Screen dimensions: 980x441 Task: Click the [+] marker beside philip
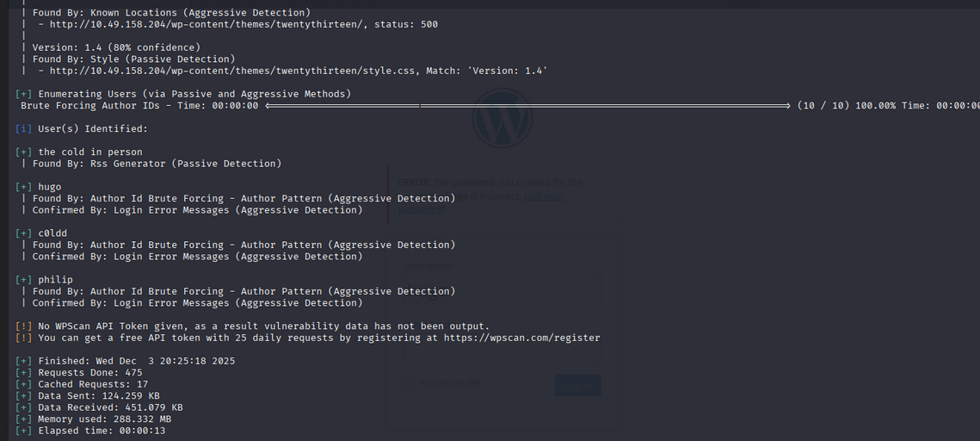[23, 280]
